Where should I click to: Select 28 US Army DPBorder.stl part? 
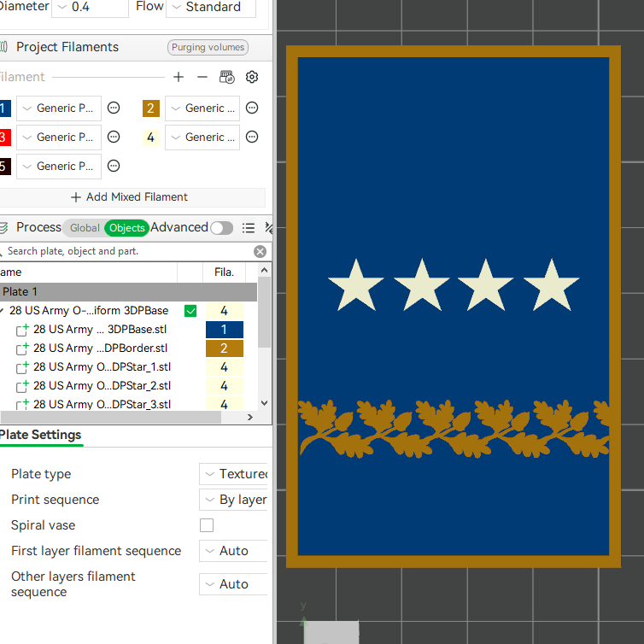(x=100, y=348)
